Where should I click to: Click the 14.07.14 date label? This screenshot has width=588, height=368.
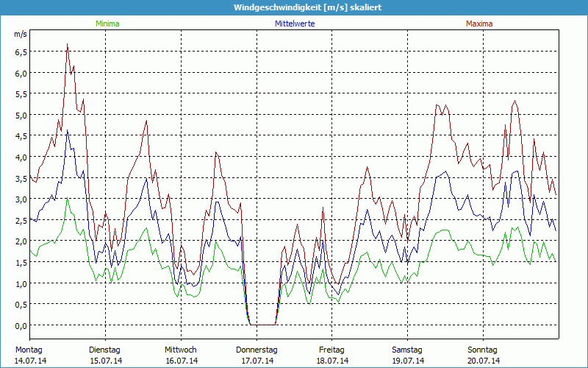coord(30,361)
